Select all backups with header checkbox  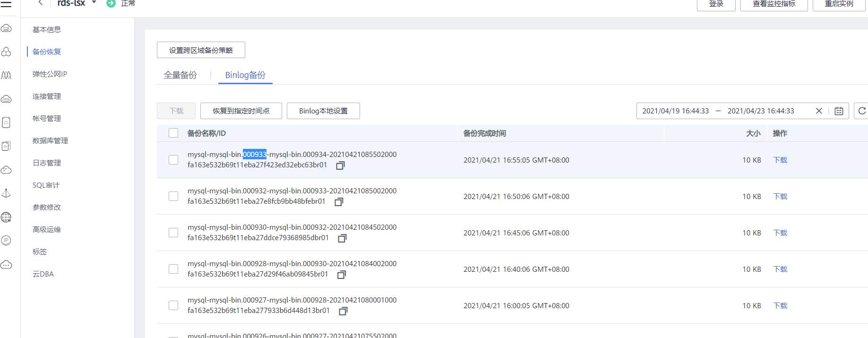(173, 133)
